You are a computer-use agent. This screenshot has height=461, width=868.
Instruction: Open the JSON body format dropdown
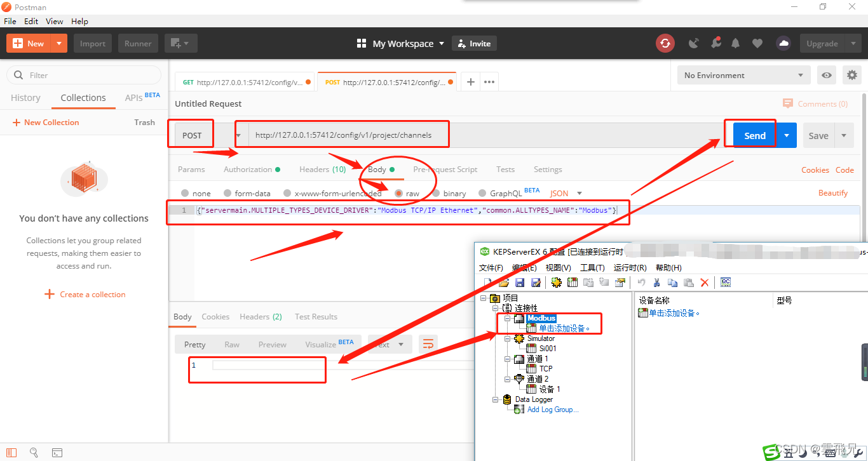click(566, 193)
